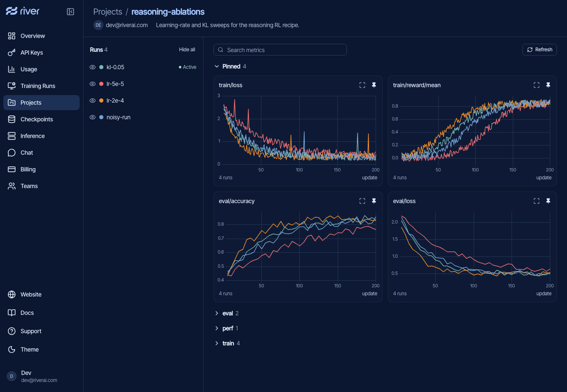Click the orange lr-2e-4 color dot
The height and width of the screenshot is (392, 567).
[101, 101]
